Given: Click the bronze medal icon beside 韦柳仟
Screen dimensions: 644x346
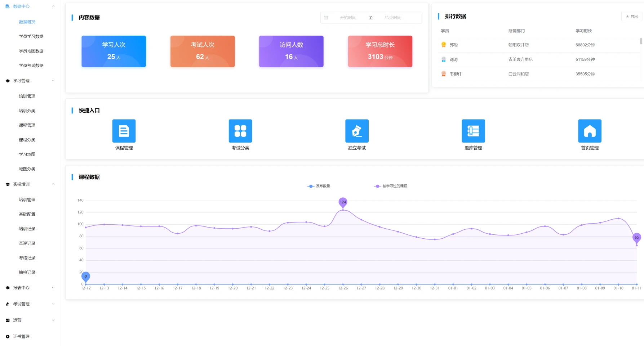Looking at the screenshot, I should (444, 74).
